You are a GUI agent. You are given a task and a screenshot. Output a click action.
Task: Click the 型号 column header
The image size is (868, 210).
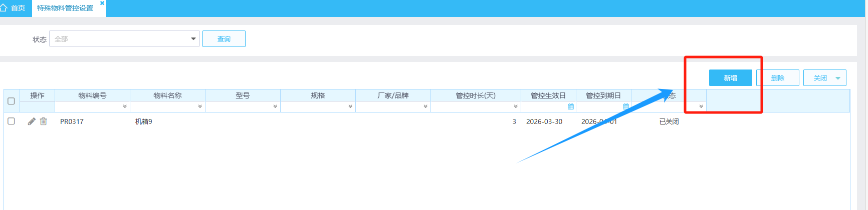(x=243, y=95)
